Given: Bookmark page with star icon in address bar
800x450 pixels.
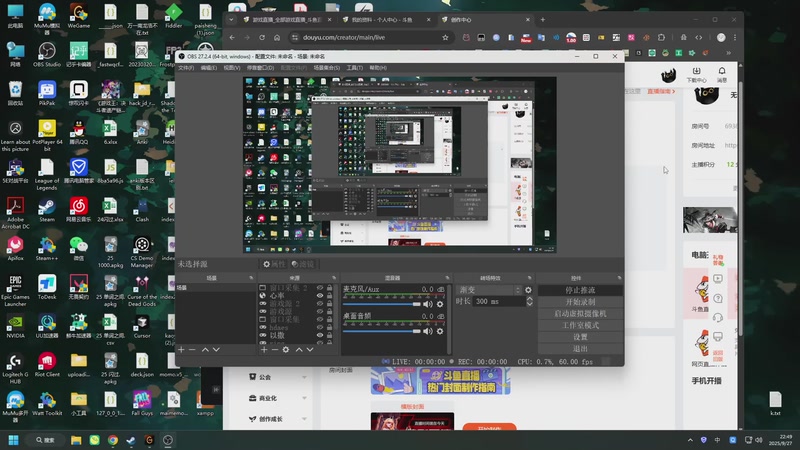Looking at the screenshot, I should click(x=445, y=38).
